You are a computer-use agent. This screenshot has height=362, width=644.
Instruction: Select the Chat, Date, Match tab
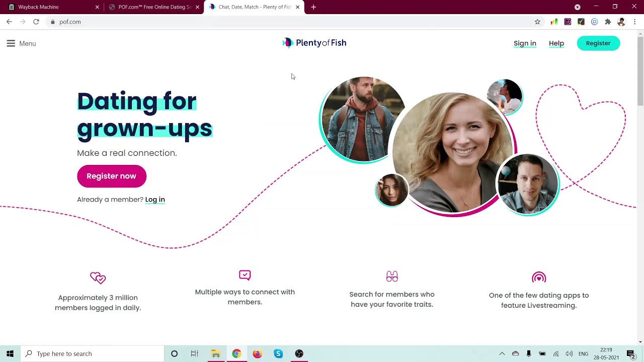pyautogui.click(x=254, y=7)
